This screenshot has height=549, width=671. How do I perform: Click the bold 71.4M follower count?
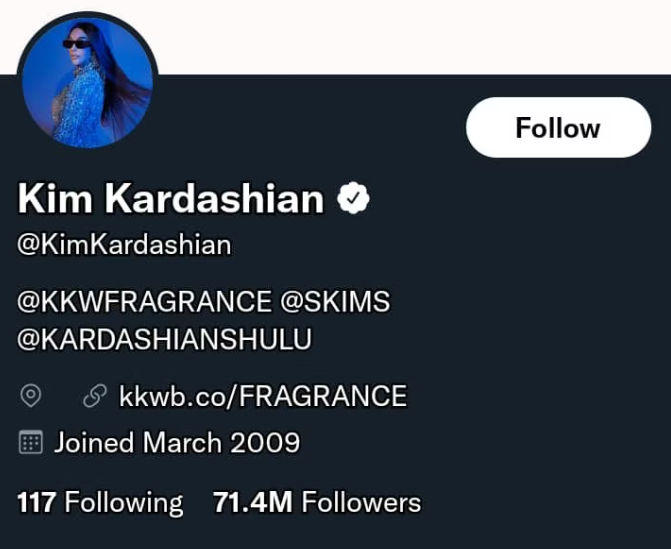(253, 502)
